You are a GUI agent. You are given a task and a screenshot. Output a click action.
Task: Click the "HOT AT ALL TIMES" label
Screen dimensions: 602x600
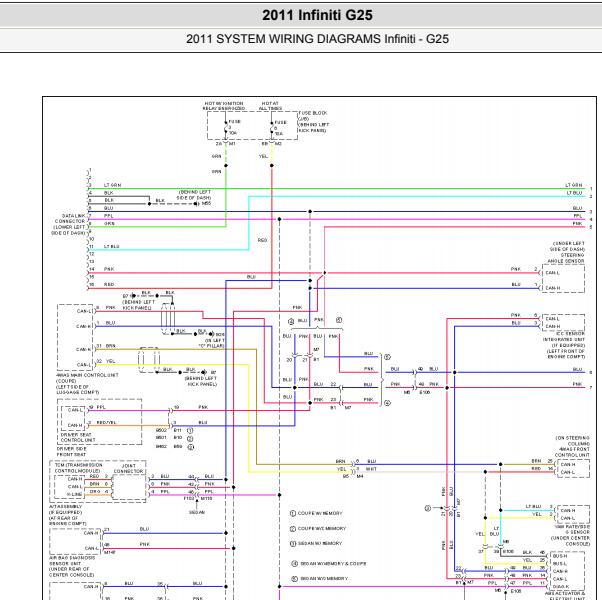pyautogui.click(x=270, y=106)
